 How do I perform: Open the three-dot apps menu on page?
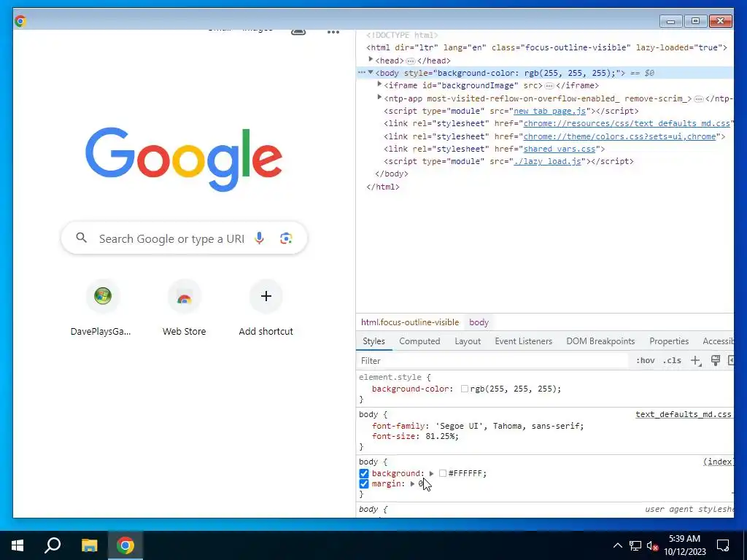(333, 32)
